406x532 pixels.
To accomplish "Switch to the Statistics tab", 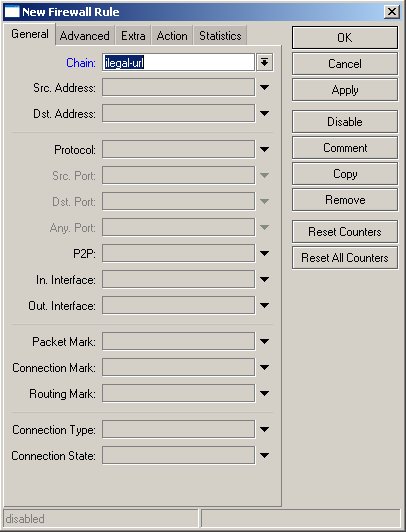I will [220, 36].
